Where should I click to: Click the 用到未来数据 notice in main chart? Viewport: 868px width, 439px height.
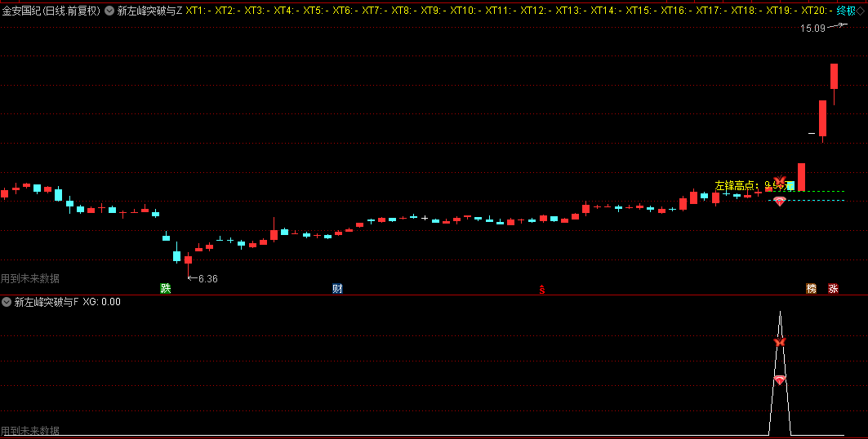[x=30, y=279]
